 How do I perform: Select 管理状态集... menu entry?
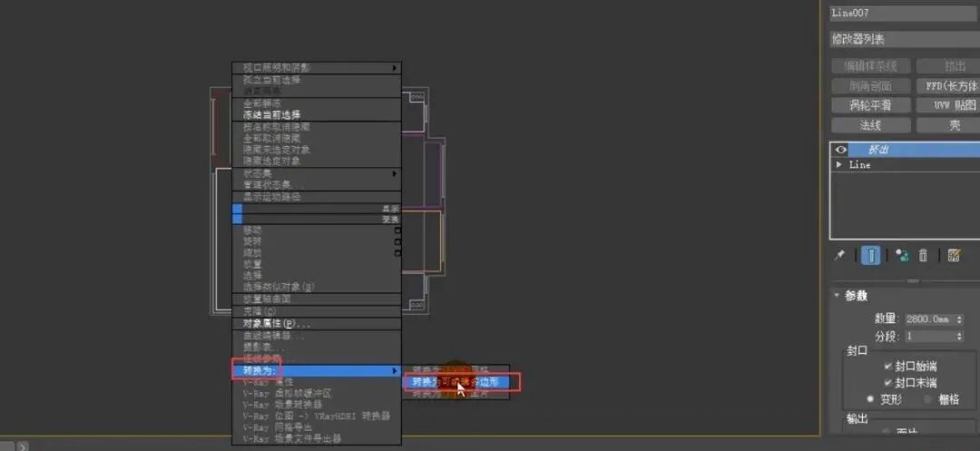pos(317,185)
